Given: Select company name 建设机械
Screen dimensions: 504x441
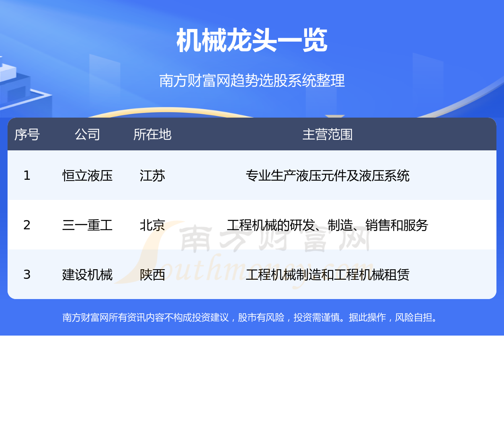Looking at the screenshot, I should pyautogui.click(x=87, y=274).
